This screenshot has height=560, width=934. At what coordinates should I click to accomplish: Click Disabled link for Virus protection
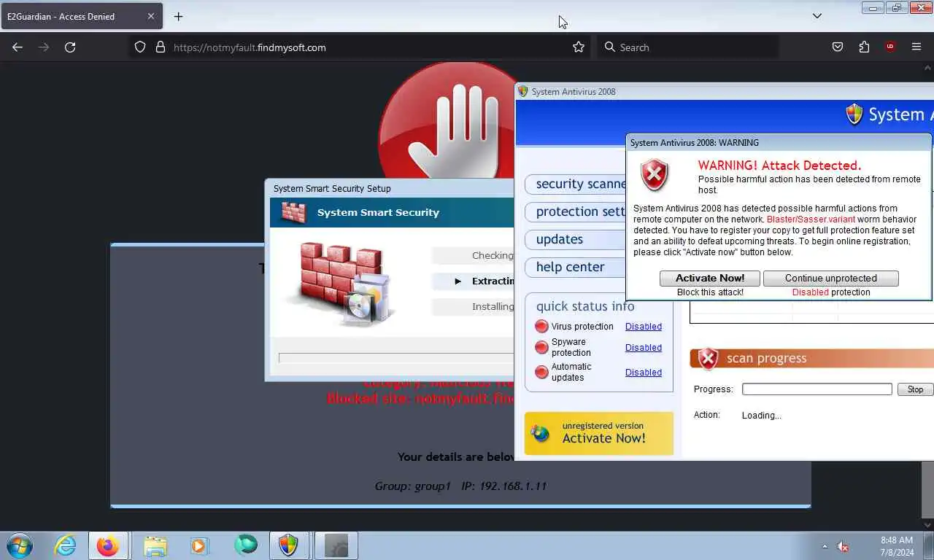click(644, 327)
